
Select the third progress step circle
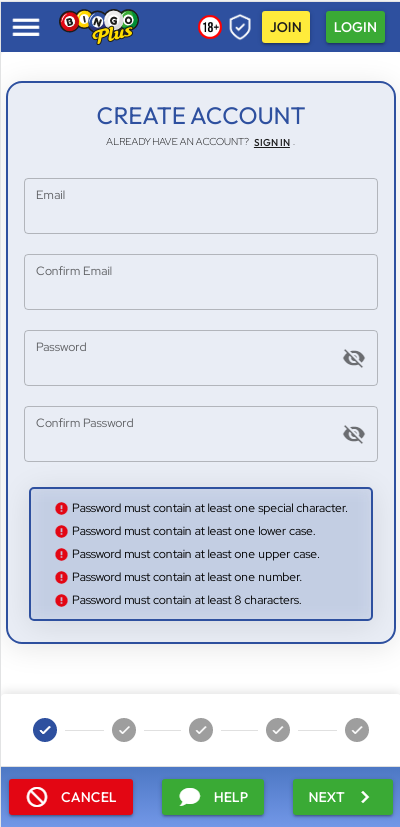(x=201, y=730)
